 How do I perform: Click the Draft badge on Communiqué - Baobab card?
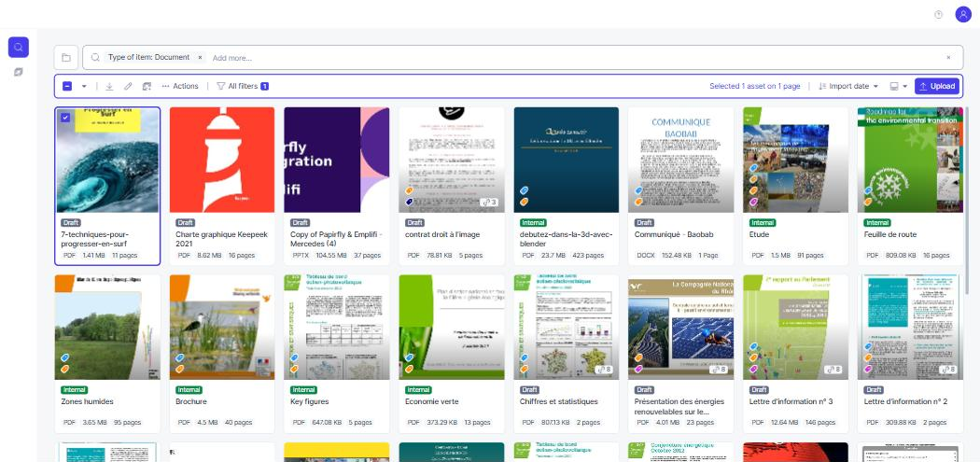click(x=644, y=222)
